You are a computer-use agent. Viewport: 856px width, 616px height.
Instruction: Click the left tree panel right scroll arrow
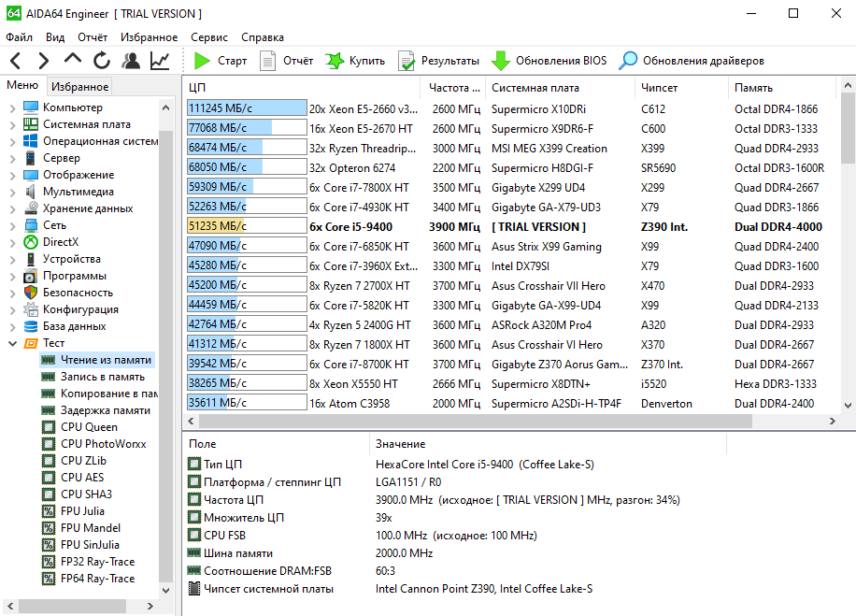pos(150,606)
